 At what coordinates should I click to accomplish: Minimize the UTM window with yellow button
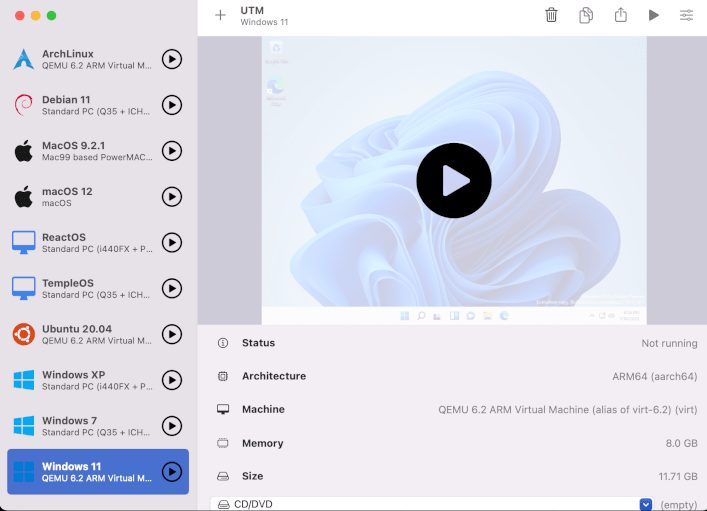[x=36, y=16]
